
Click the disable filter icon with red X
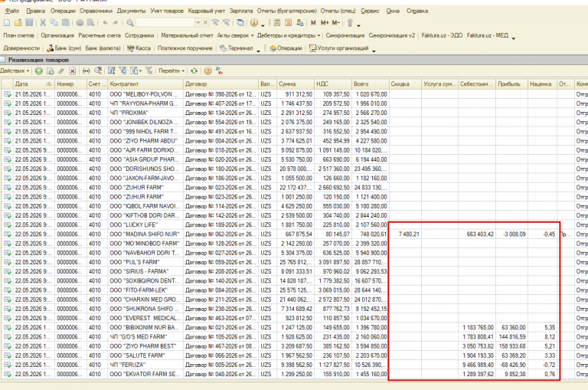149,70
